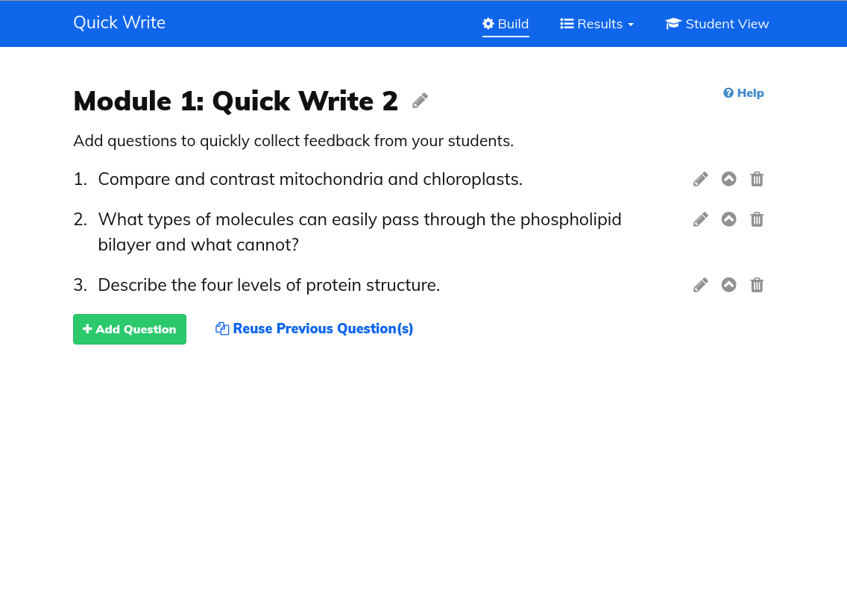Edit the protein structure question
The image size is (847, 616).
701,285
